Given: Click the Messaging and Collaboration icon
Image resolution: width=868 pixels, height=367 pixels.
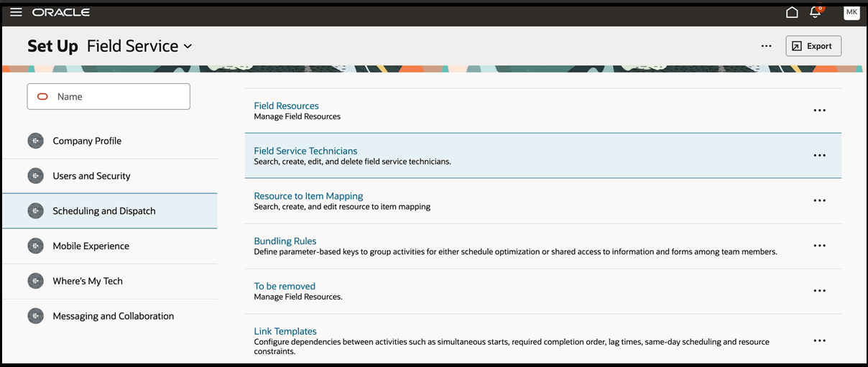Looking at the screenshot, I should coord(35,316).
